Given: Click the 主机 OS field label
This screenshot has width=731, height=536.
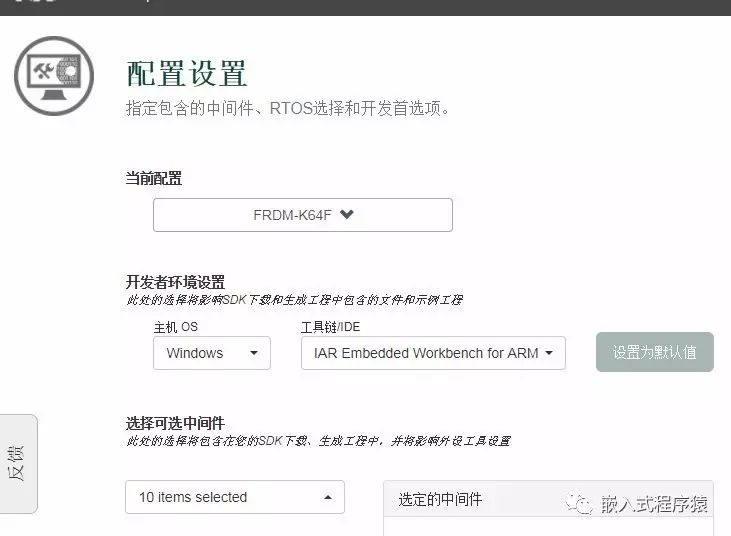Looking at the screenshot, I should 176,327.
